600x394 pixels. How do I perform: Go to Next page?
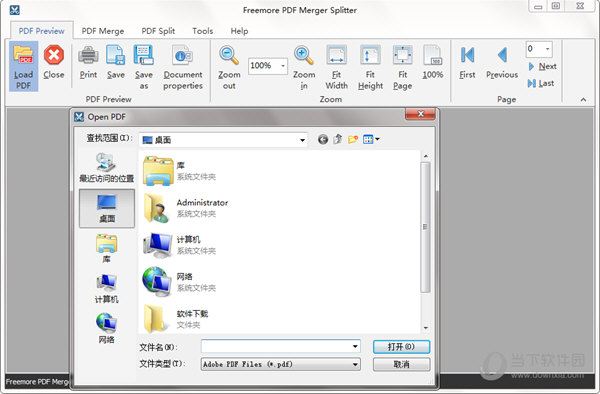(542, 66)
